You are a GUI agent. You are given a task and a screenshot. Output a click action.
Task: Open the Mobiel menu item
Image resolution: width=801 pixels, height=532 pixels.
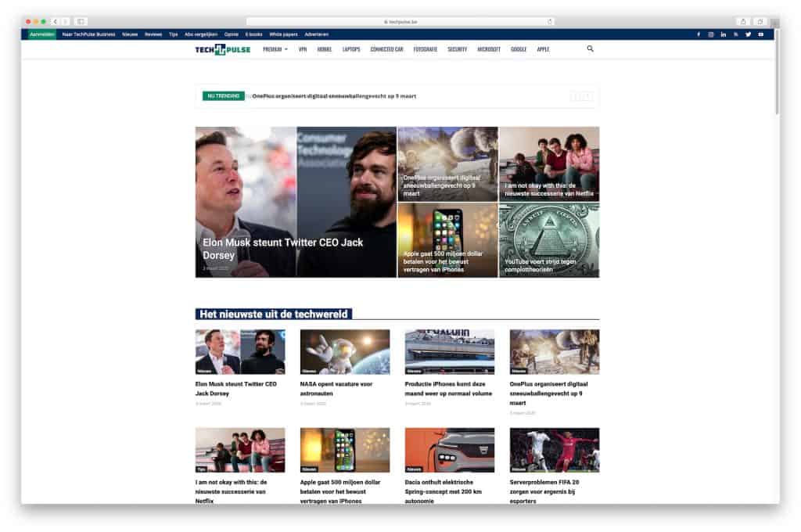(x=325, y=49)
